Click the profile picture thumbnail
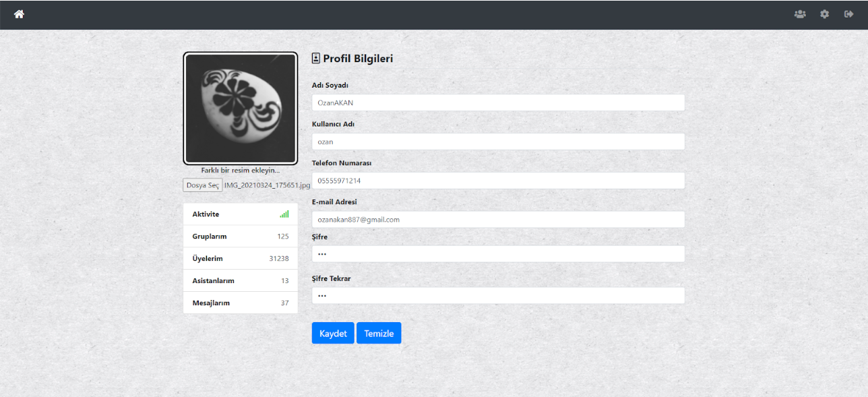Viewport: 868px width, 397px height. pos(241,109)
